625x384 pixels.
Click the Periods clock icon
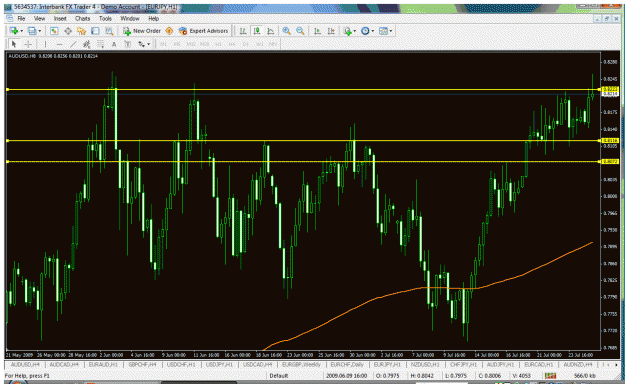[365, 31]
